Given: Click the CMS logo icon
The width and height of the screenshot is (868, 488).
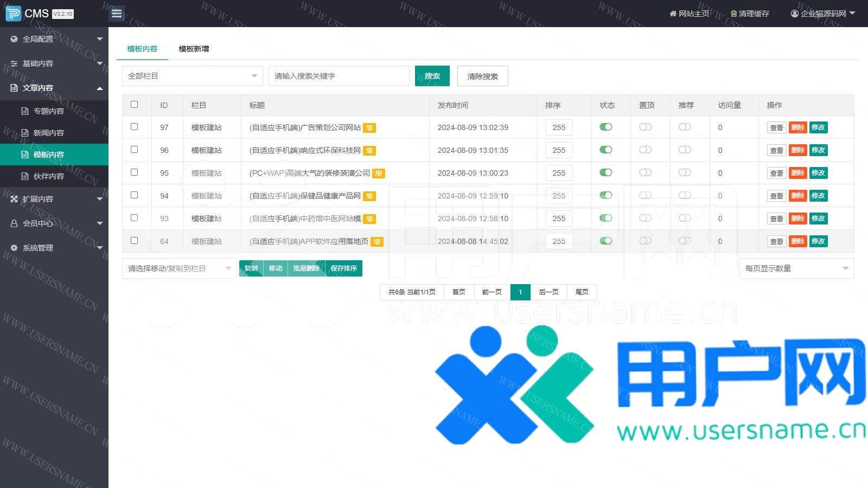Looking at the screenshot, I should (x=13, y=14).
